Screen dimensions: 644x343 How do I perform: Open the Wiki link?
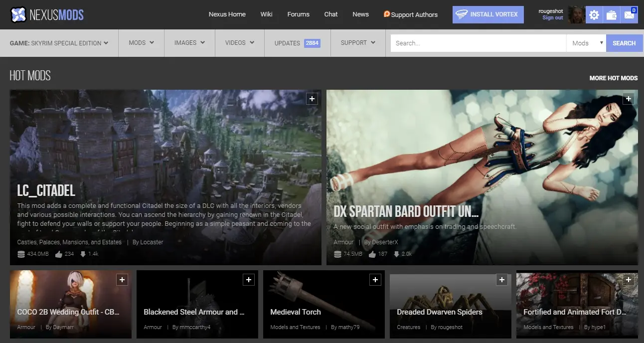tap(266, 14)
